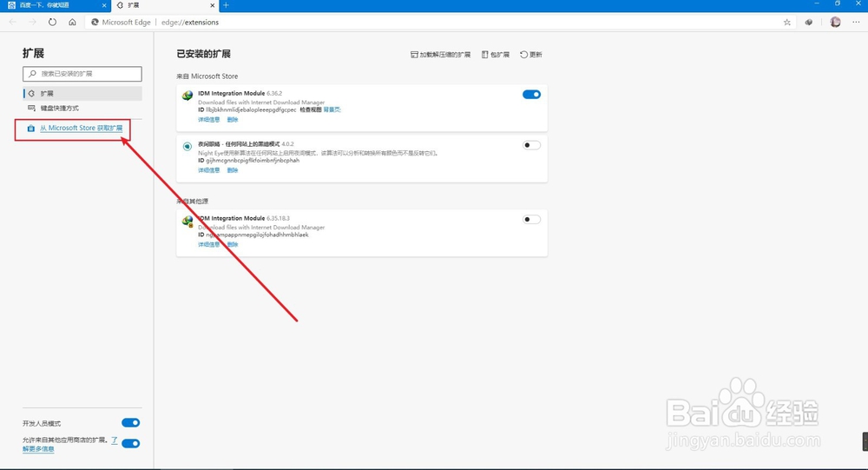This screenshot has height=470, width=868.
Task: Open a new browser tab
Action: [226, 5]
